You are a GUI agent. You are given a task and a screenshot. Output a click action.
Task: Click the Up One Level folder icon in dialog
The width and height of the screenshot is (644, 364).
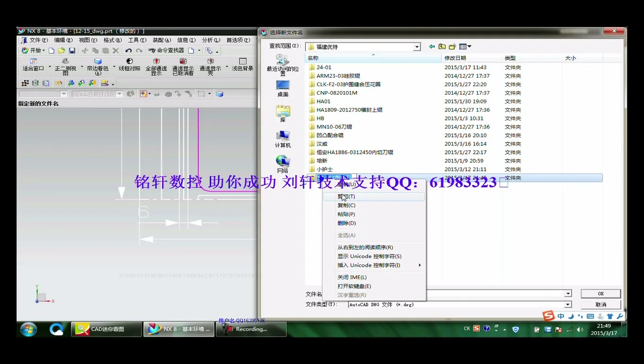[441, 46]
